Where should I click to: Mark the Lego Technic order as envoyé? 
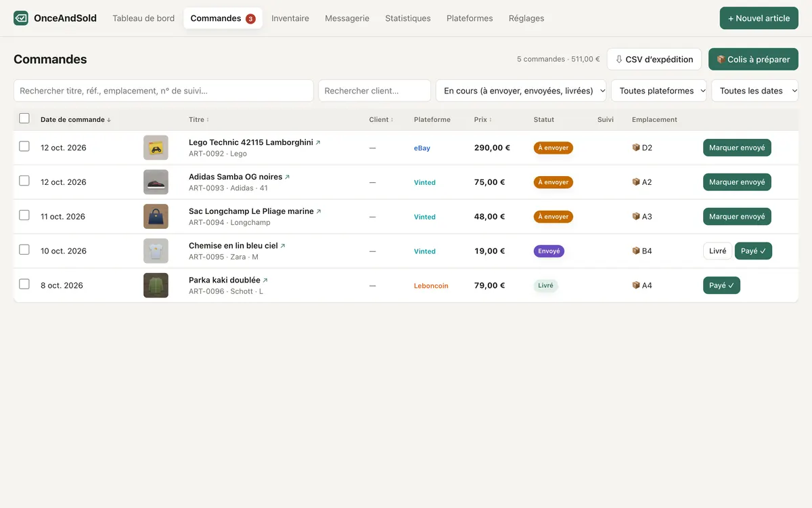(x=737, y=148)
